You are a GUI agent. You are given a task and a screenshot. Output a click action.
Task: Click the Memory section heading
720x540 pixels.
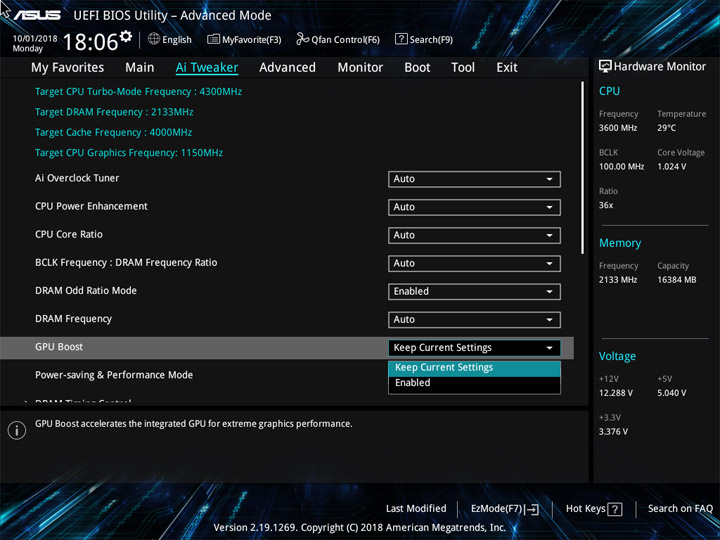(620, 243)
